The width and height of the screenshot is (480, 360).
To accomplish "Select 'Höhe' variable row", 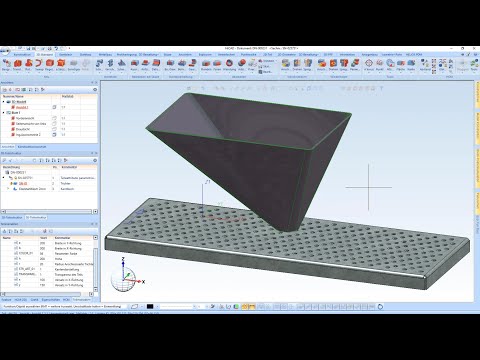I will 47,259.
